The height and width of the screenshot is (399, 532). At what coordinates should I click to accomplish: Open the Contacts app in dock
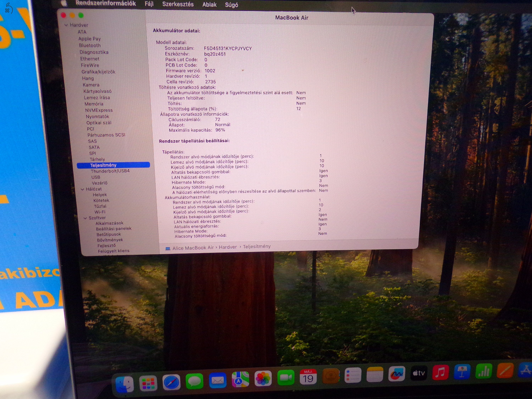click(x=331, y=376)
